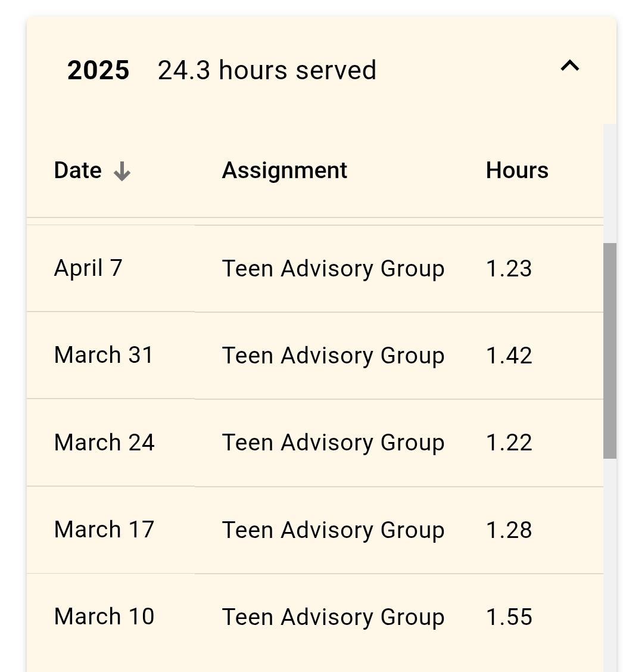Select the March 17 date cell

pyautogui.click(x=104, y=530)
